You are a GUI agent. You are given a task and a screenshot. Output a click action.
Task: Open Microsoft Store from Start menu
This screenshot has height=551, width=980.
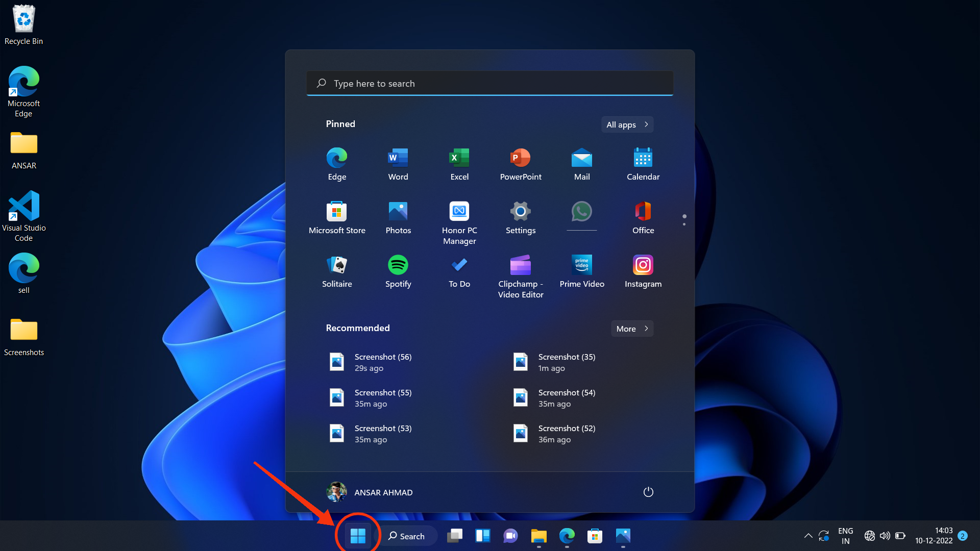pos(337,218)
